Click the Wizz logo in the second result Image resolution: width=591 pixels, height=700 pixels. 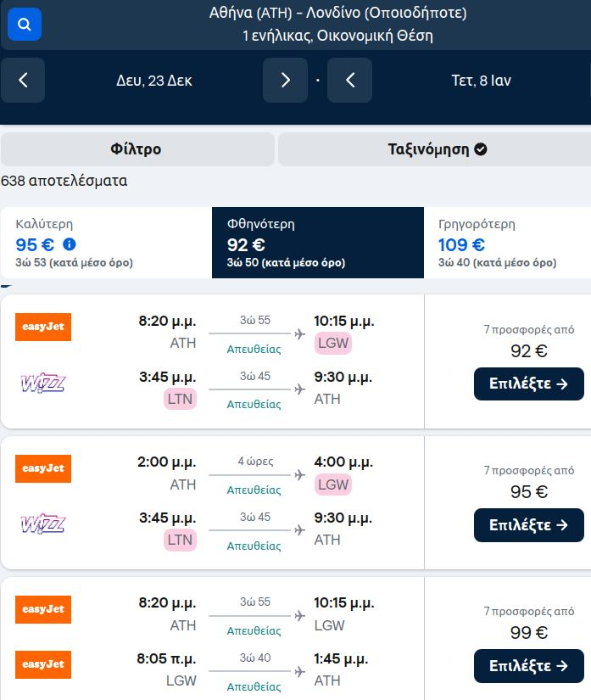pyautogui.click(x=43, y=524)
